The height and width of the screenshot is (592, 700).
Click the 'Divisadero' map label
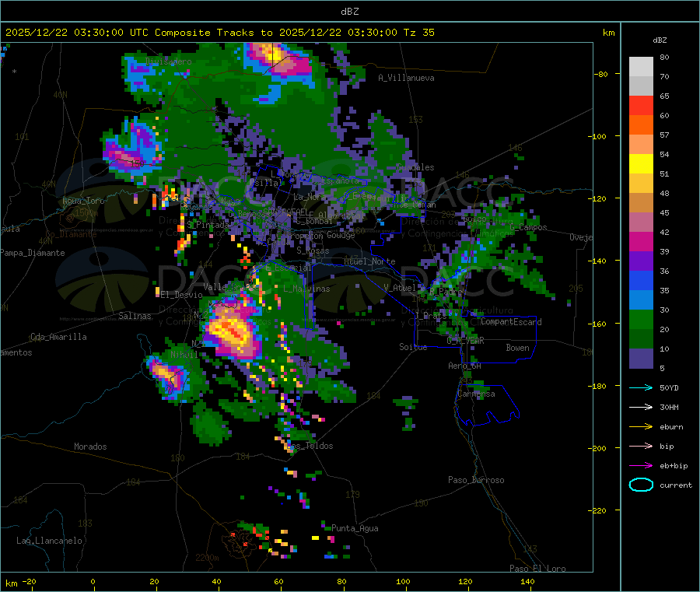tap(169, 61)
